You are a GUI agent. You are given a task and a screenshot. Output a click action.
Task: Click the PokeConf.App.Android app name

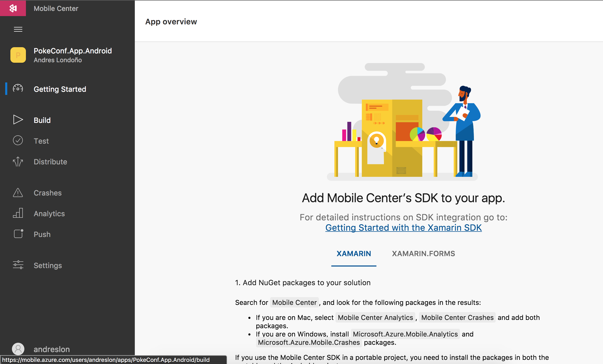point(73,51)
